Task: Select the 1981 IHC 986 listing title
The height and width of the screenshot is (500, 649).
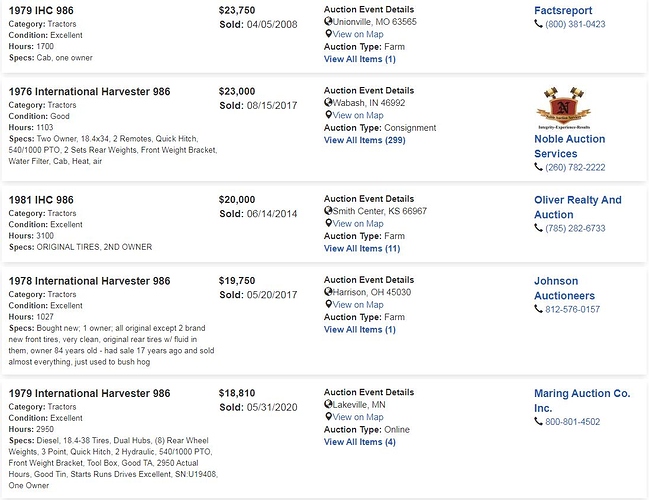Action: click(x=41, y=200)
